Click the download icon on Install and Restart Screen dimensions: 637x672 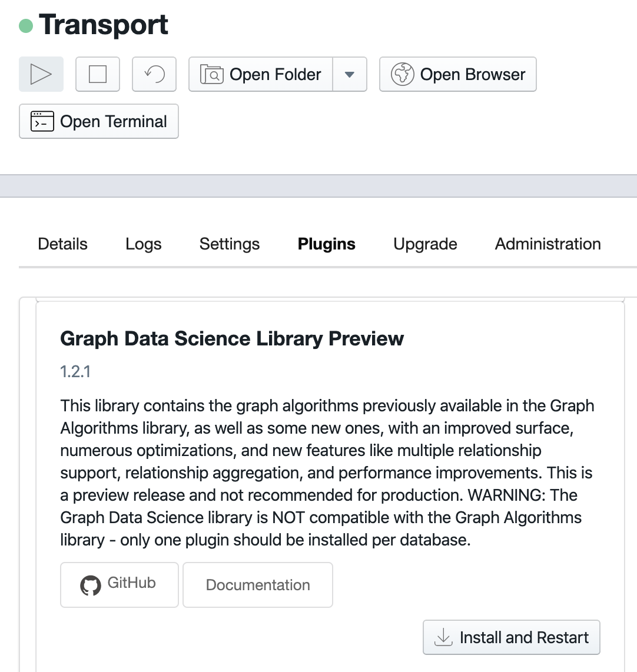[443, 637]
